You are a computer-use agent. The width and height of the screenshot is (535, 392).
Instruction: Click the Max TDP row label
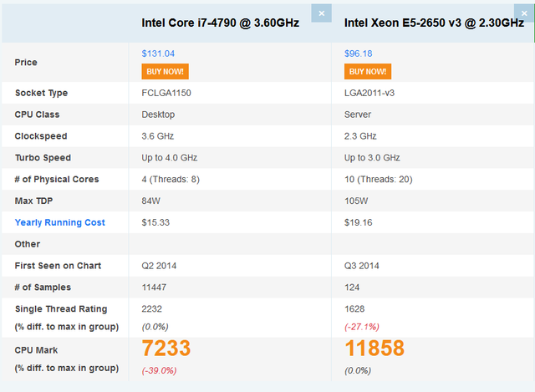33,201
